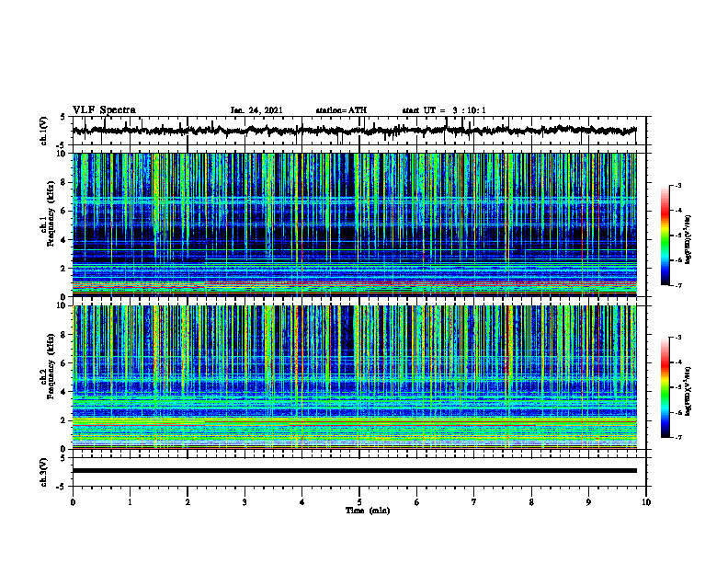
Task: Click the time axis tick label "10"
Action: point(646,502)
